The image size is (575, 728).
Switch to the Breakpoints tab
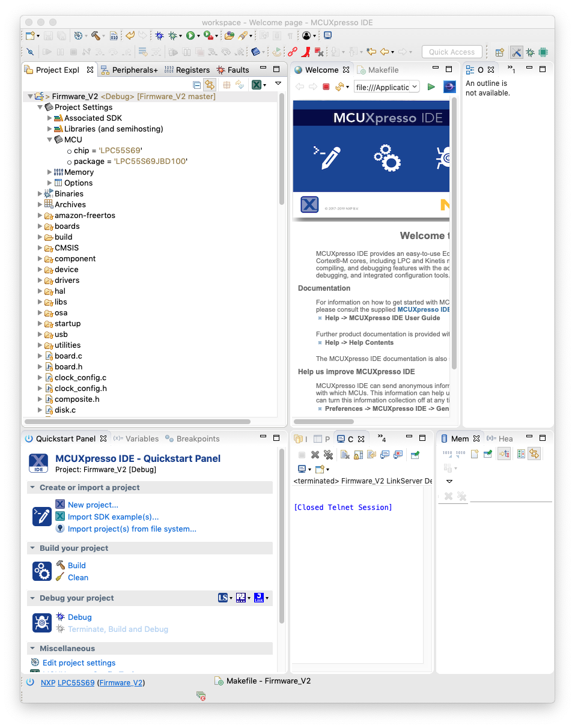coord(193,438)
